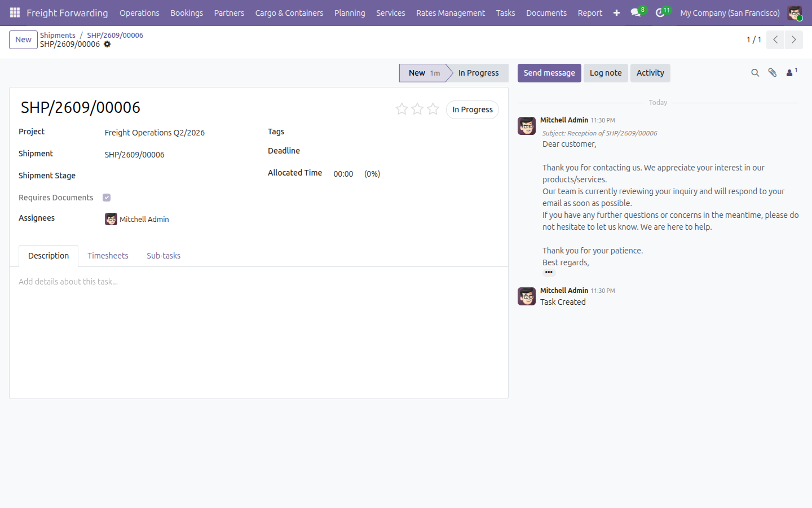Open the Cargo & Containers menu
Image resolution: width=812 pixels, height=508 pixels.
[x=289, y=12]
